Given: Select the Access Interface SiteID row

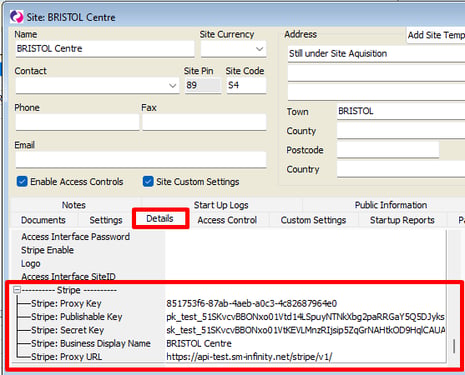Looking at the screenshot, I should tap(228, 276).
